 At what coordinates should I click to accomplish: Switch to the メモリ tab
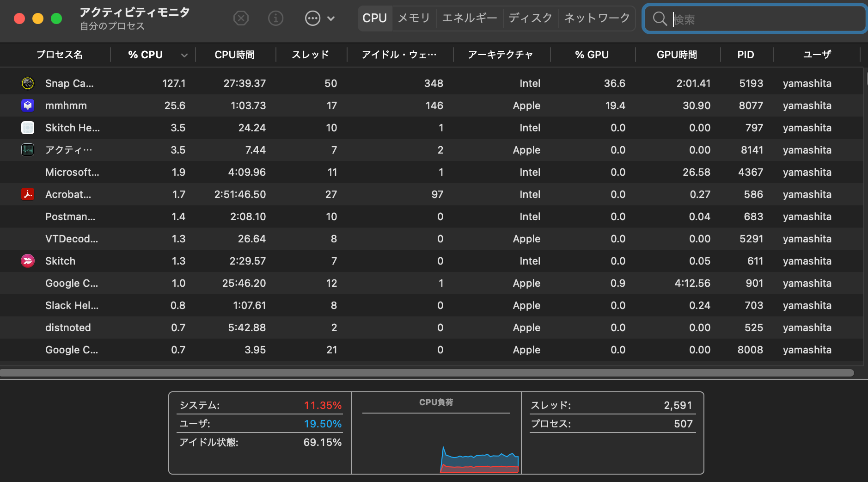point(414,19)
